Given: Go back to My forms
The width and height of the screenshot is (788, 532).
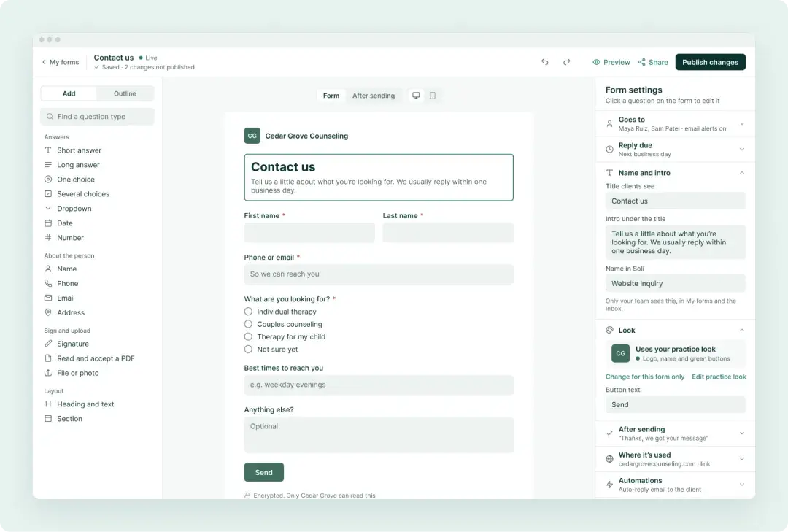Looking at the screenshot, I should [61, 62].
